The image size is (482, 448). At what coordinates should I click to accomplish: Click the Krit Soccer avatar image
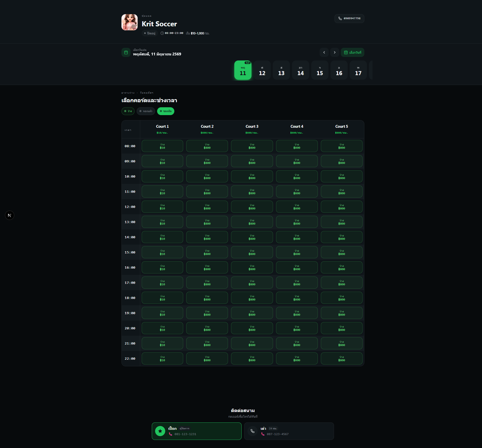(130, 22)
